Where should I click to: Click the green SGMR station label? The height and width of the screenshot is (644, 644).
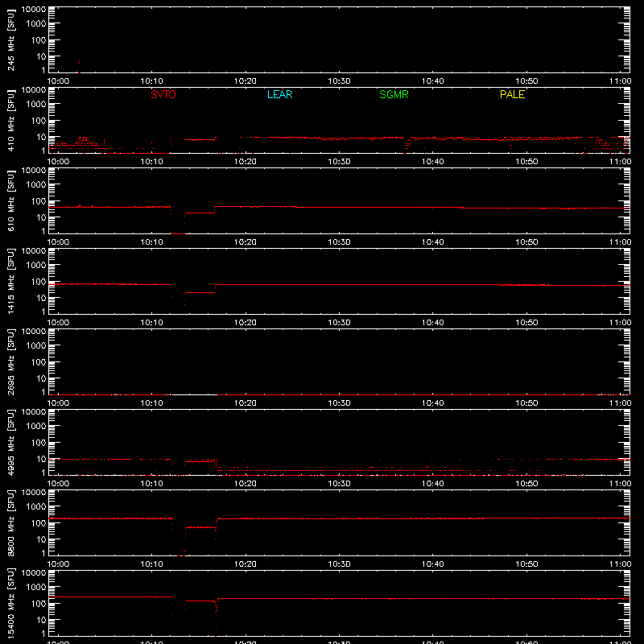tap(394, 94)
